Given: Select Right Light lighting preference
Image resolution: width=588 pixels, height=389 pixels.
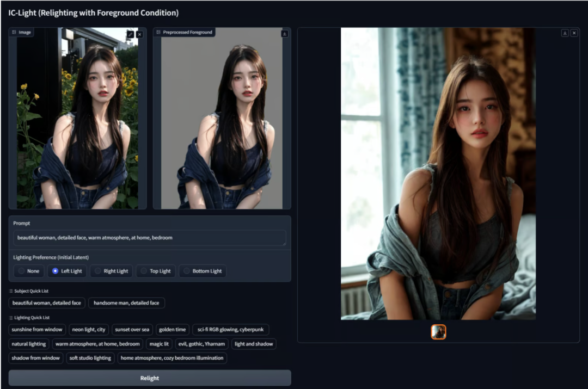Looking at the screenshot, I should coord(112,271).
